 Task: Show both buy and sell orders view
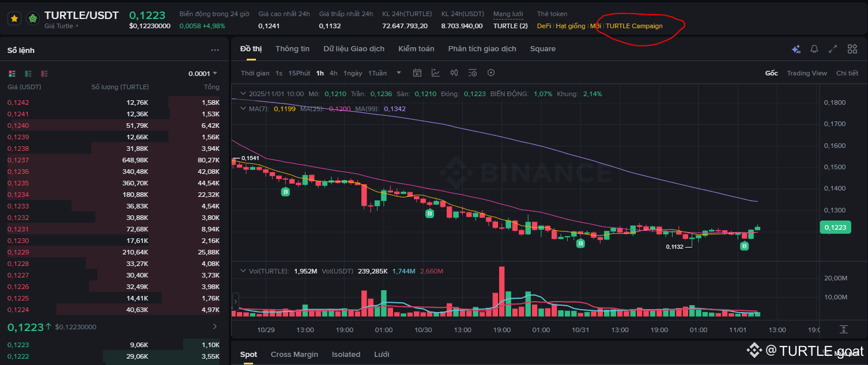(12, 74)
